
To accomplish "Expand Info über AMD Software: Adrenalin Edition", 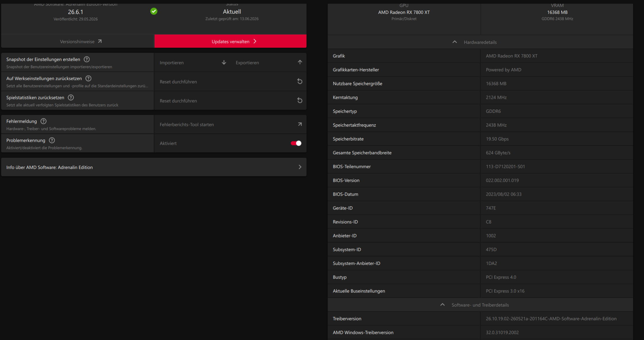I will [x=154, y=167].
